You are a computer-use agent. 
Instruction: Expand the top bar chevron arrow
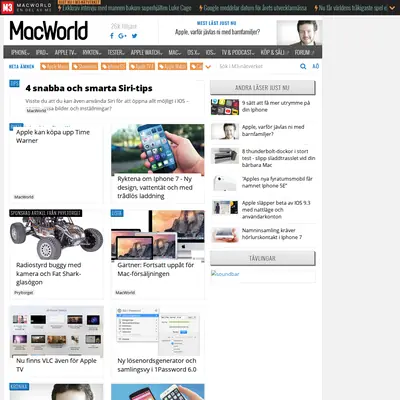tap(392, 7)
